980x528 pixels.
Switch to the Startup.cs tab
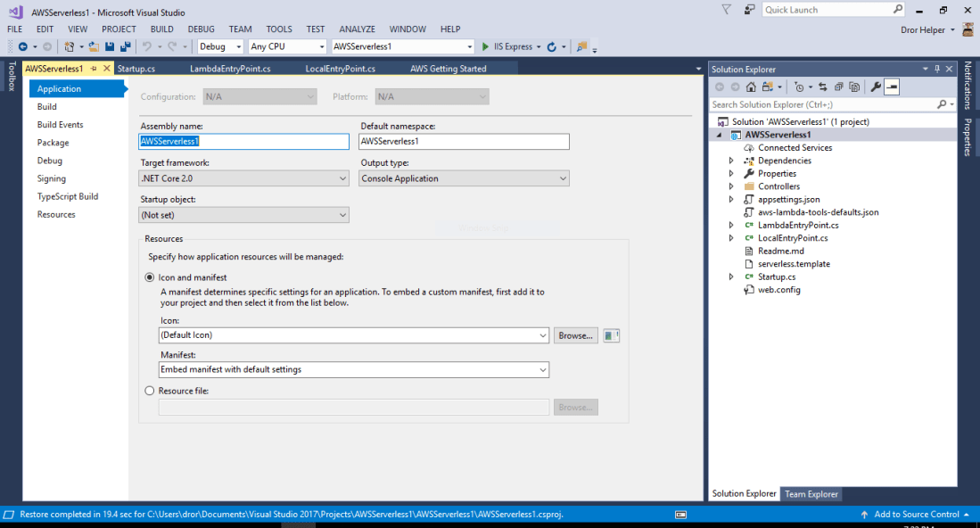136,69
